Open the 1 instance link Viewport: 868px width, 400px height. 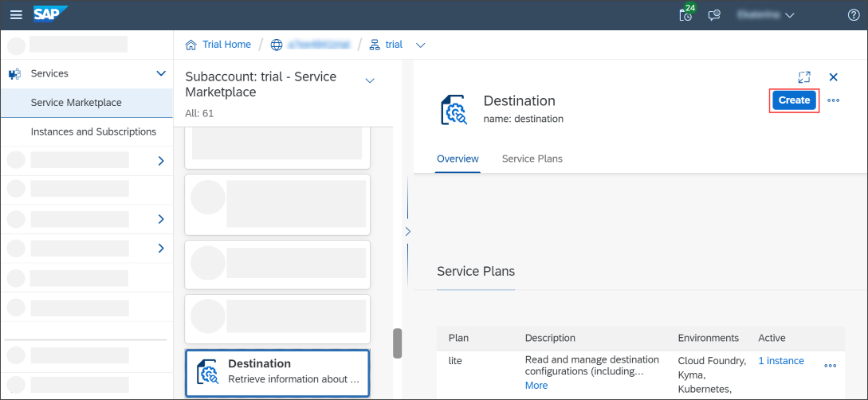pos(781,361)
